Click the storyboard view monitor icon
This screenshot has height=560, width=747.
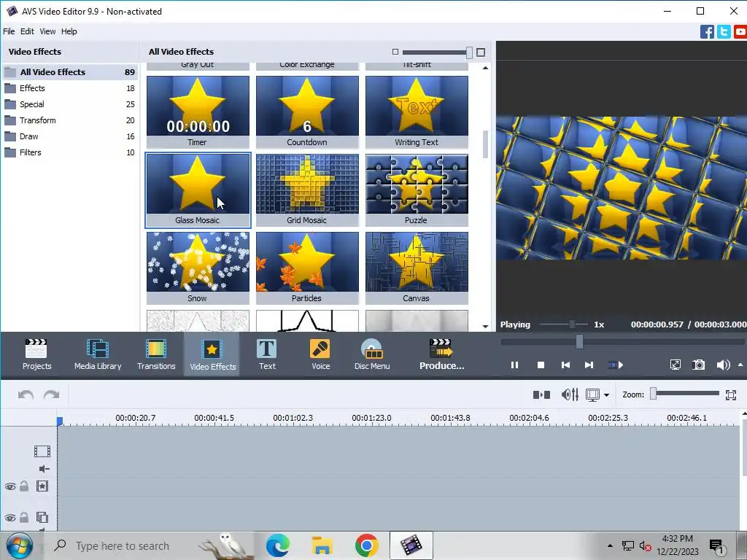(x=592, y=394)
